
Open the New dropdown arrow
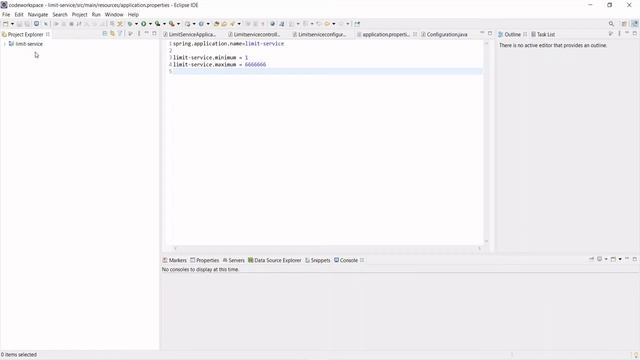(x=12, y=24)
